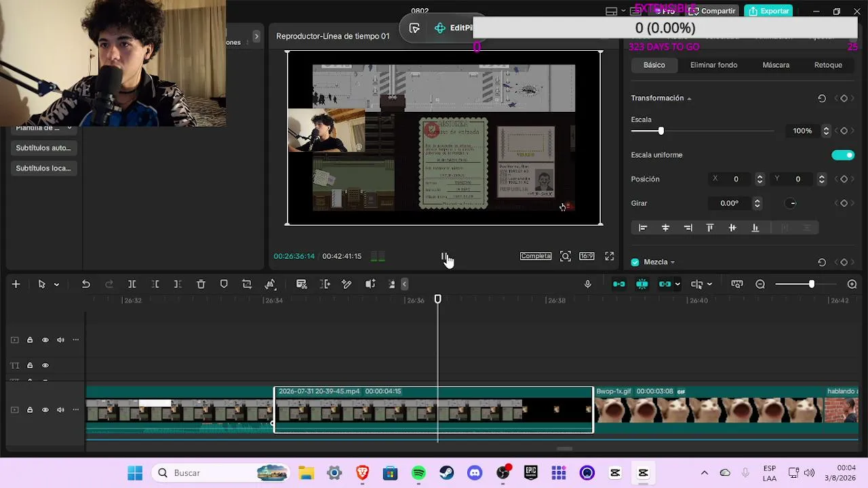The height and width of the screenshot is (488, 868).
Task: Open the Retoque tab
Action: (828, 65)
